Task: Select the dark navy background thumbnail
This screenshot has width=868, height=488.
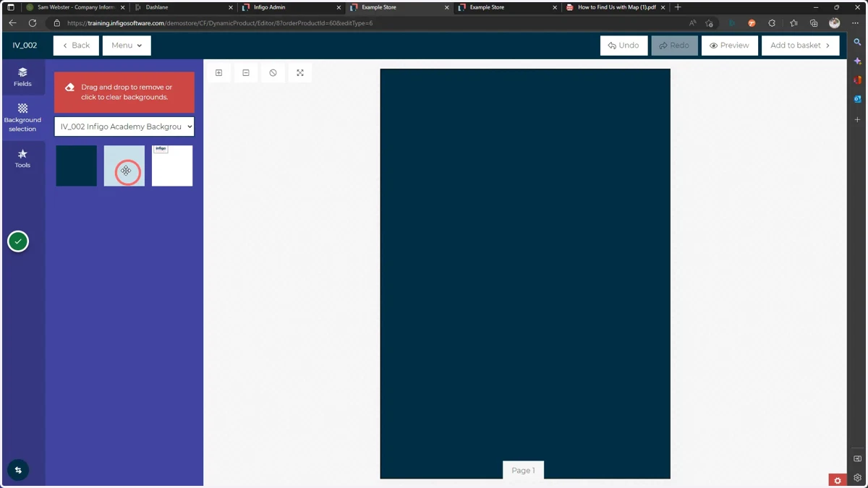Action: coord(77,166)
